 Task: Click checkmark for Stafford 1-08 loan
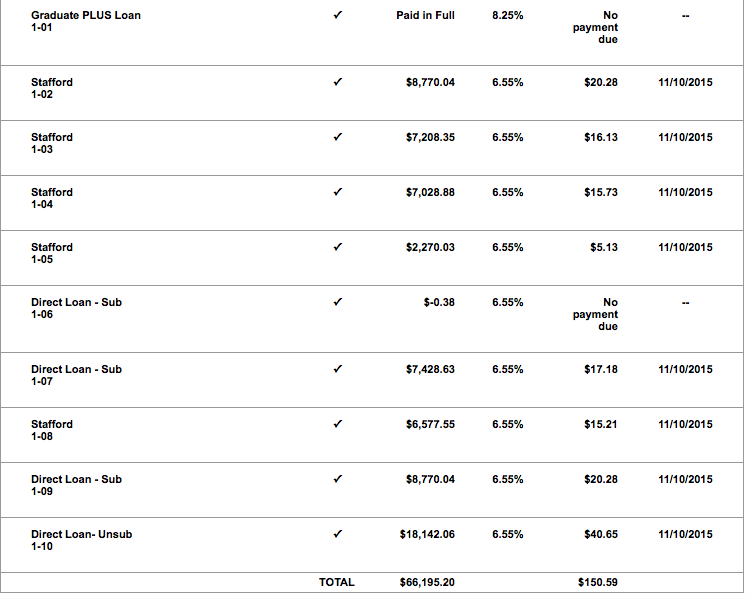pyautogui.click(x=338, y=424)
